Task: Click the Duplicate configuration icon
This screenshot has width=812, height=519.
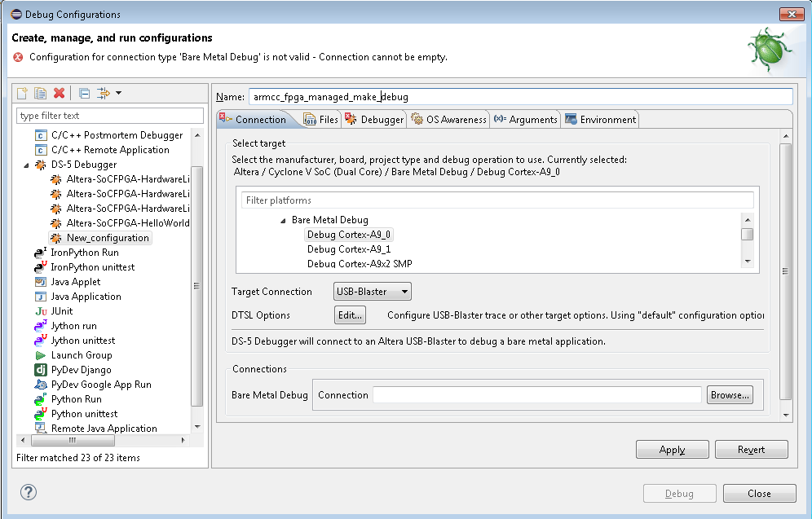Action: coord(40,93)
